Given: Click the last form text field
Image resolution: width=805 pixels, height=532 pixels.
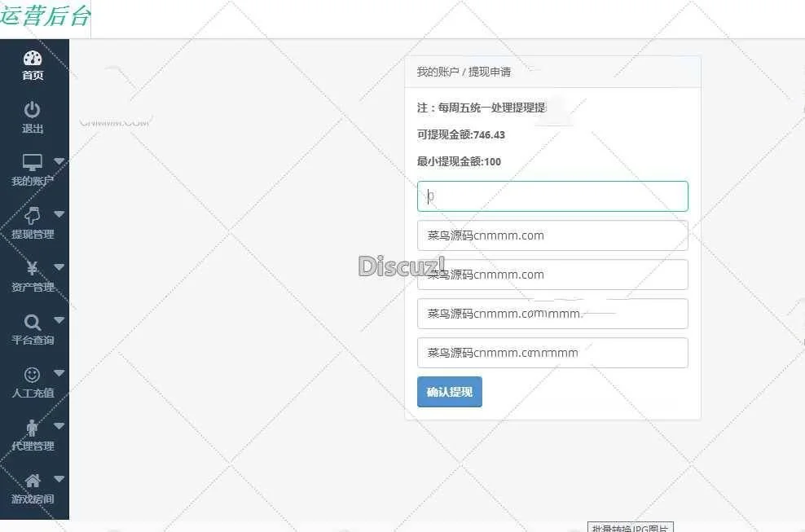Looking at the screenshot, I should (x=552, y=353).
